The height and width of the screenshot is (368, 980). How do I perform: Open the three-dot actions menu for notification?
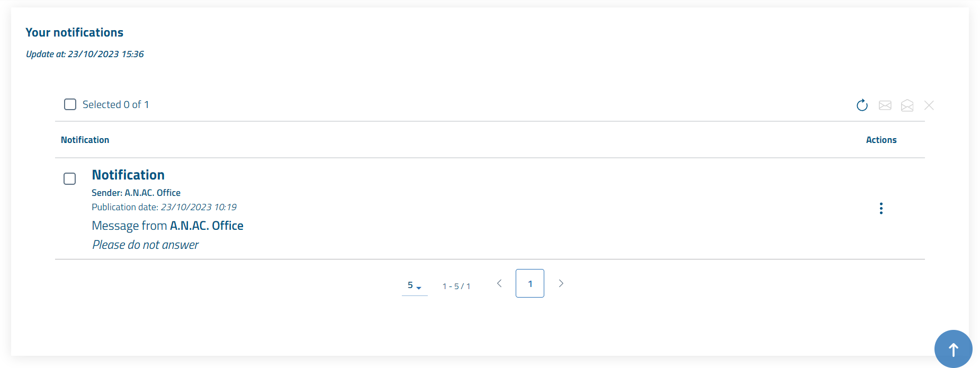(881, 209)
